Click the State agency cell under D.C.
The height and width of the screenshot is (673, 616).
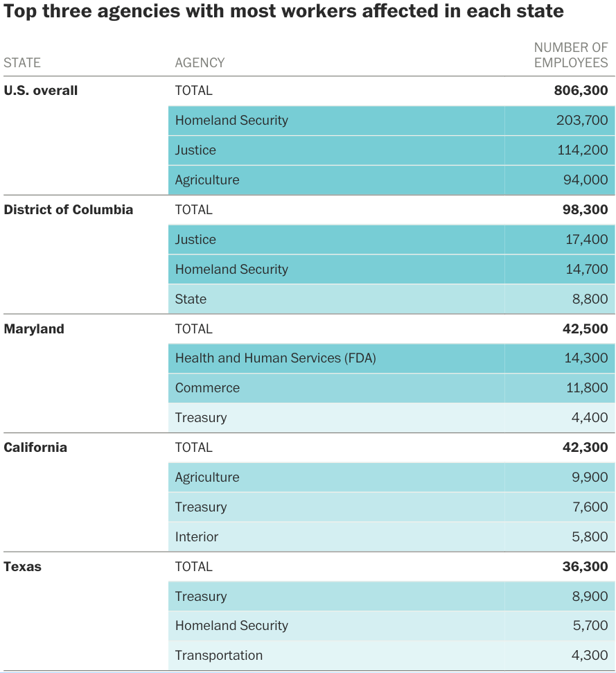coord(191,299)
